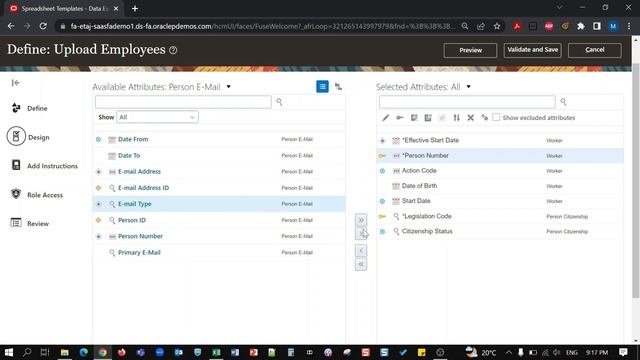Select Action Code selected attribute

(x=500, y=171)
